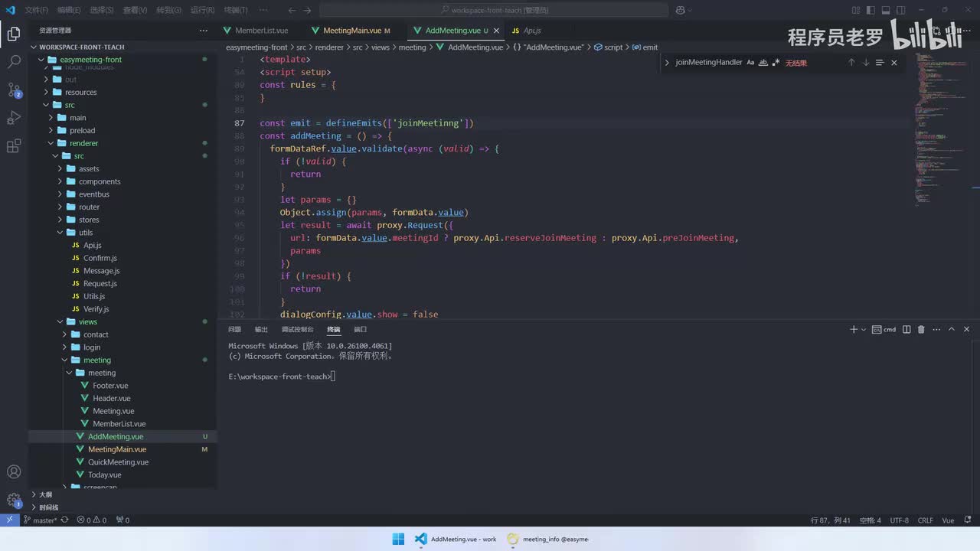Image resolution: width=980 pixels, height=551 pixels.
Task: Expand the 大纲 outline section
Action: [45, 494]
